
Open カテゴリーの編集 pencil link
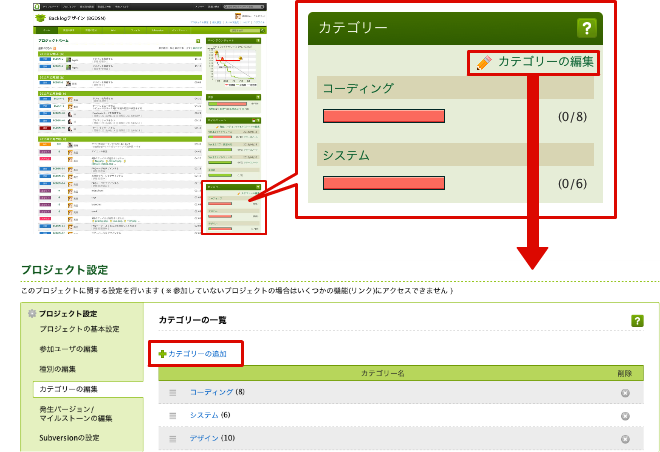535,62
